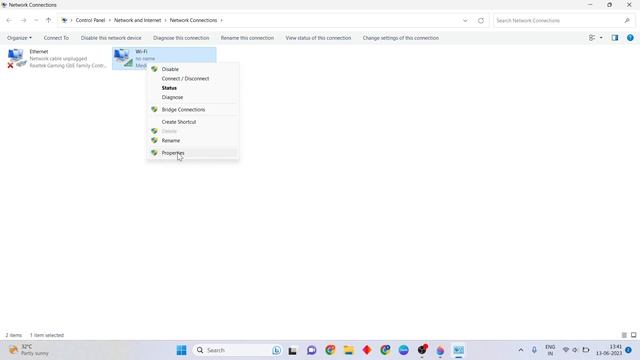
Task: Click the Back navigation arrow
Action: (x=9, y=20)
